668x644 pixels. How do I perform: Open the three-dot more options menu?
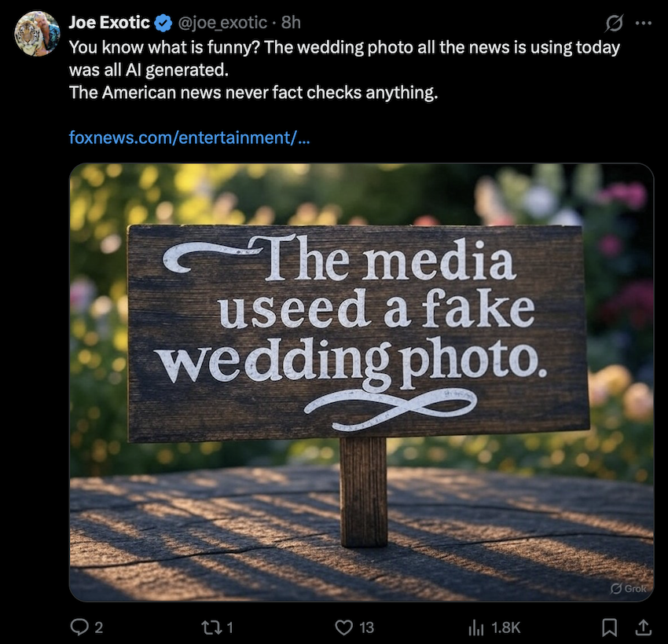pyautogui.click(x=643, y=23)
